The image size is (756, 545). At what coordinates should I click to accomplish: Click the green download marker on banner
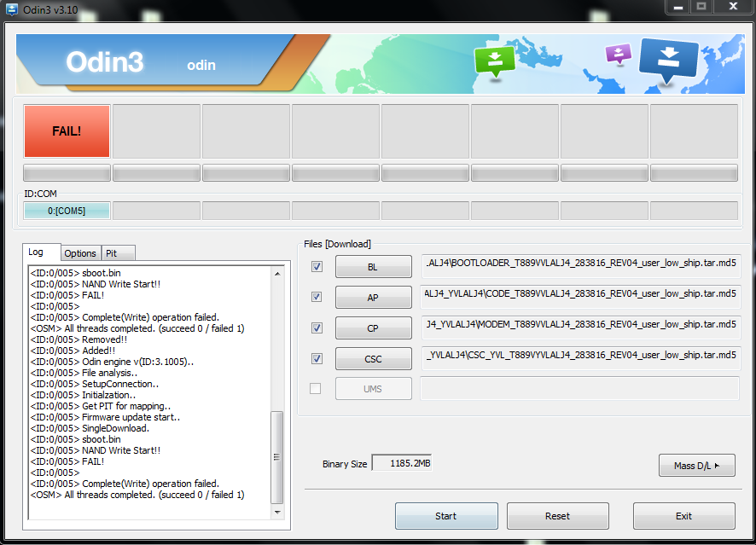click(495, 61)
